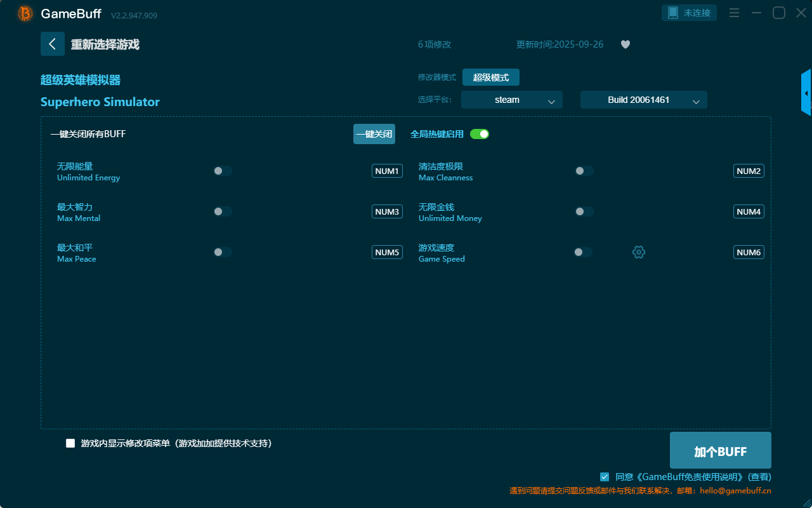The height and width of the screenshot is (508, 812).
Task: Open the hamburger menu icon
Action: [734, 13]
